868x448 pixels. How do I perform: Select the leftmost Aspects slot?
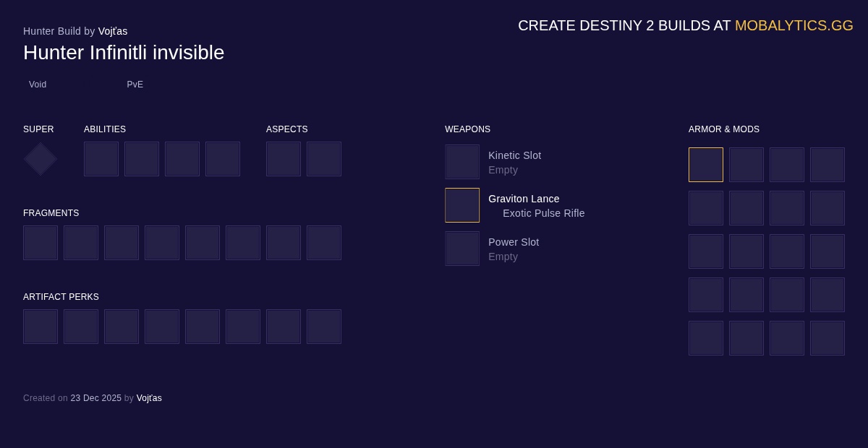point(284,159)
